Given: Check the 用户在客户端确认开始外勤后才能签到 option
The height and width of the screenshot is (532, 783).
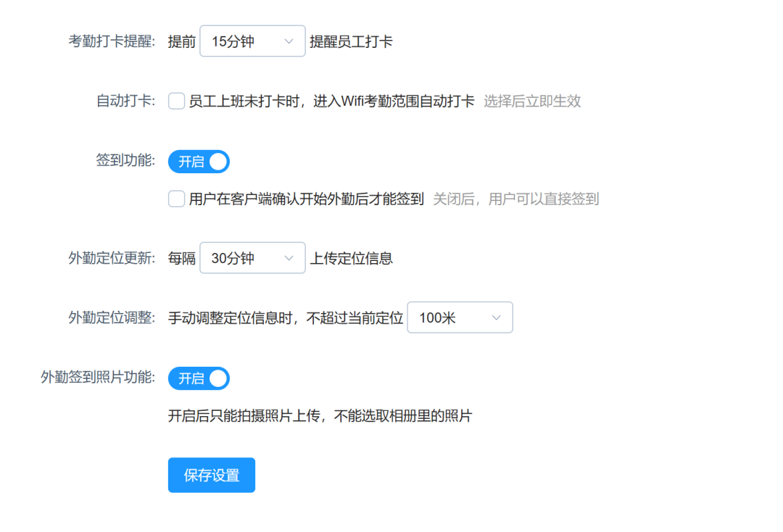Looking at the screenshot, I should [x=176, y=199].
